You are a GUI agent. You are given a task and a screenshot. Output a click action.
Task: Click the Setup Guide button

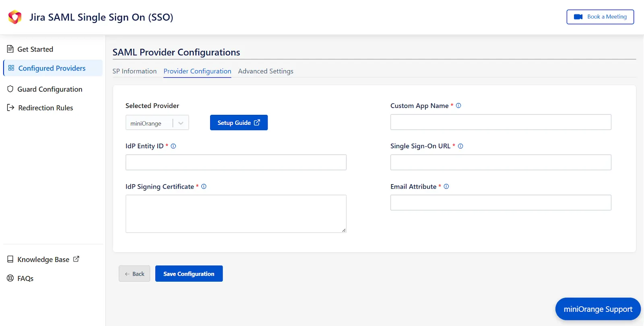239,123
